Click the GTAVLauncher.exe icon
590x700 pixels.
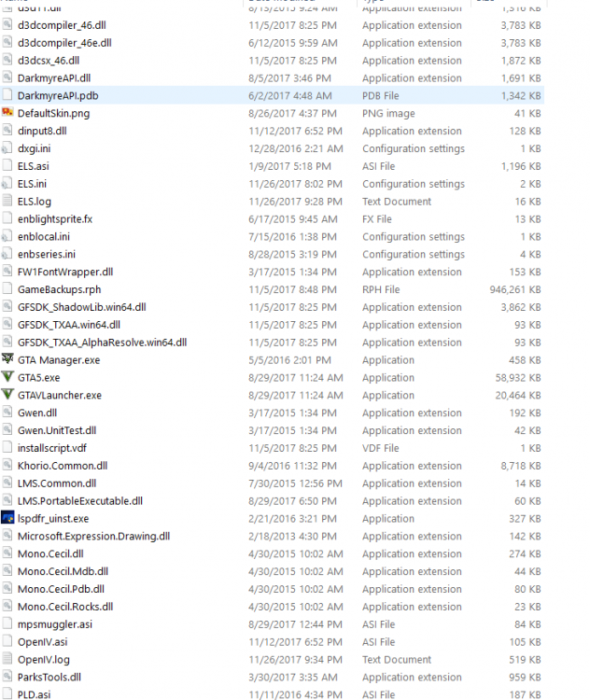7,395
